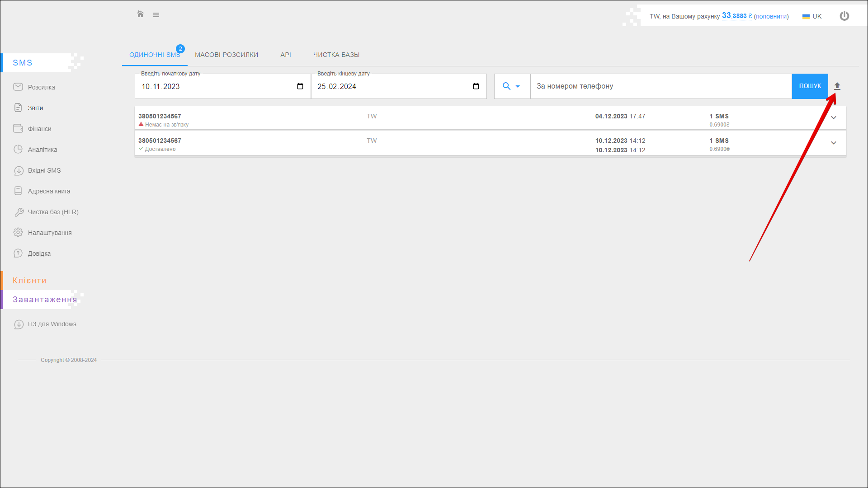Open calendar picker for end date
868x488 pixels.
(x=476, y=86)
